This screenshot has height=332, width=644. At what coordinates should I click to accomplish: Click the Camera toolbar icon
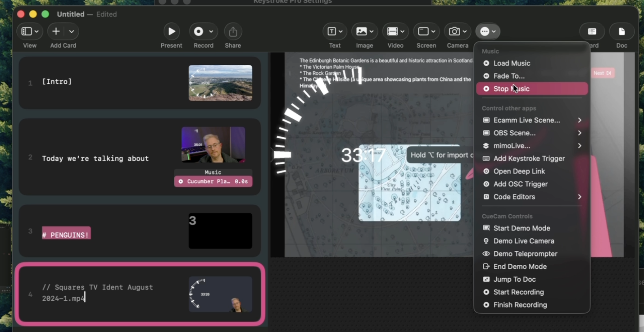tap(454, 31)
